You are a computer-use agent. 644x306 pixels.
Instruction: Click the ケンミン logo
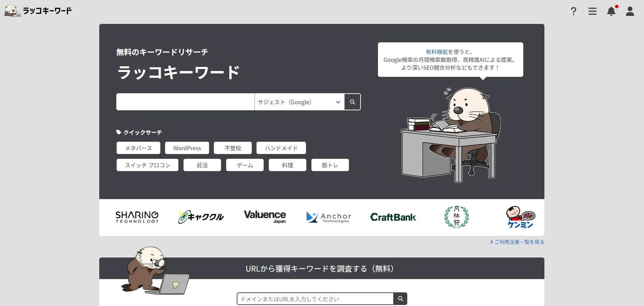(521, 217)
